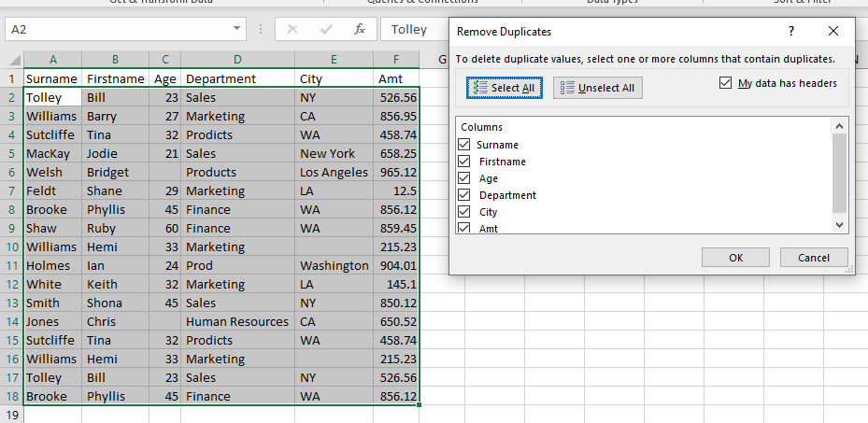Select column D header
Viewport: 868px width, 423px height.
pos(237,60)
